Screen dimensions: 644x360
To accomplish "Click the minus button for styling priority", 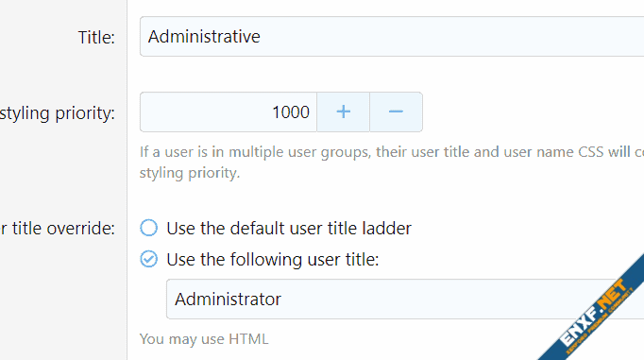I will click(x=396, y=111).
